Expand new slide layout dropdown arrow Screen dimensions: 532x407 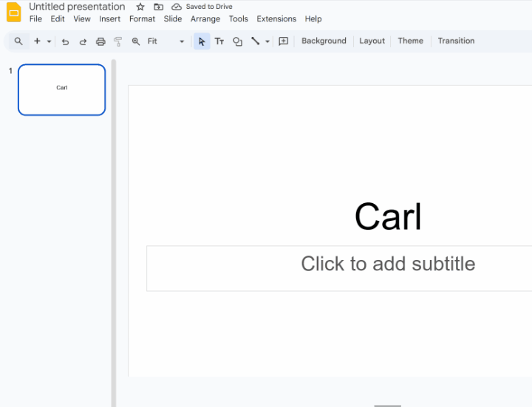click(x=49, y=41)
